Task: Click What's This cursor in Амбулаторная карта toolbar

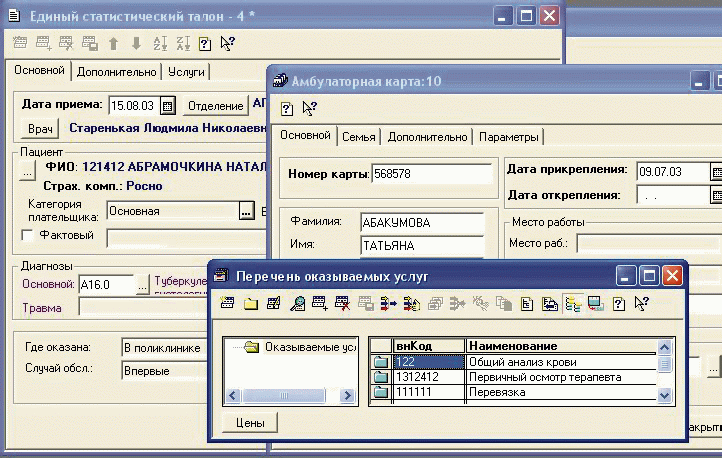Action: pyautogui.click(x=309, y=109)
